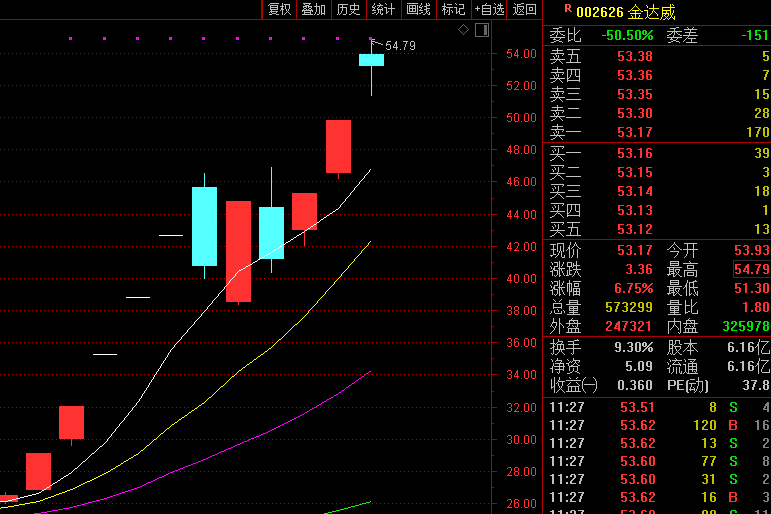The height and width of the screenshot is (514, 771).
Task: Open the 叠加 overlay menu
Action: click(314, 9)
